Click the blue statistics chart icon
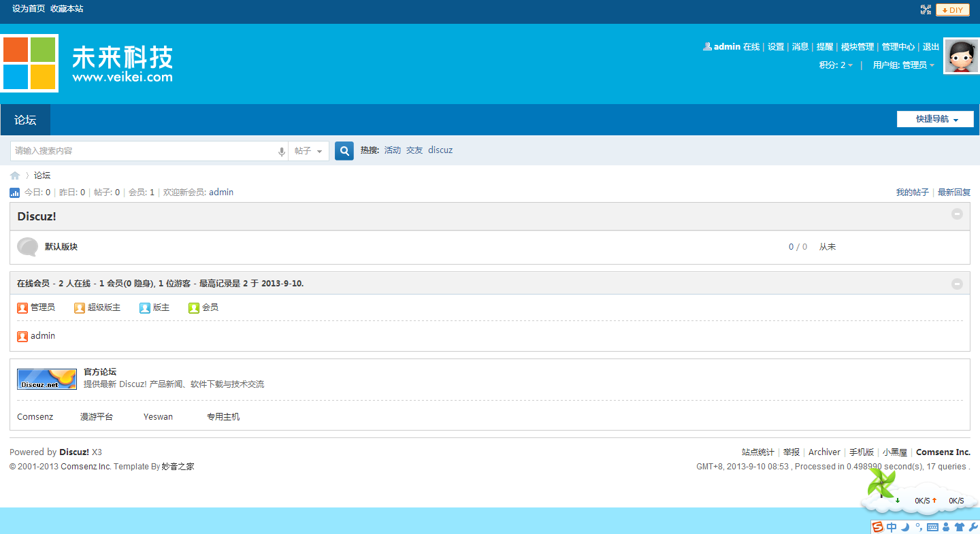This screenshot has width=980, height=534. [x=15, y=193]
